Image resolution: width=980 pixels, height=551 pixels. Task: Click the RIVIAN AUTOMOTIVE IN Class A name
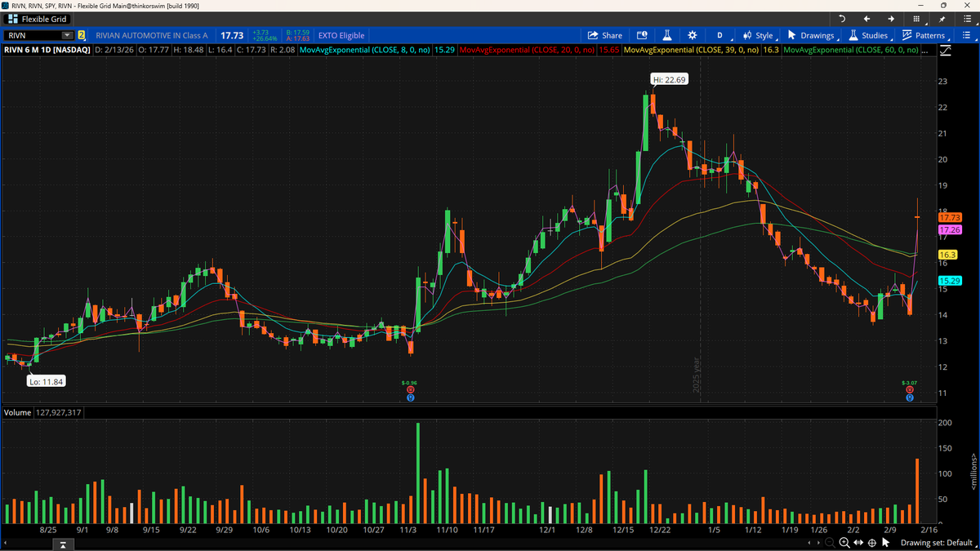coord(152,35)
